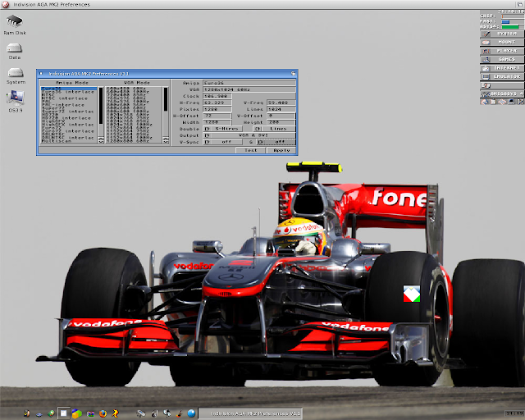
Task: Click the green chip icon in the dock
Action: click(x=51, y=413)
